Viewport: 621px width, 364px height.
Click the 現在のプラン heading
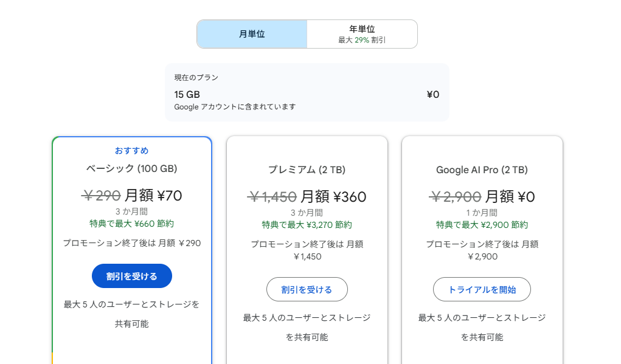pos(196,78)
